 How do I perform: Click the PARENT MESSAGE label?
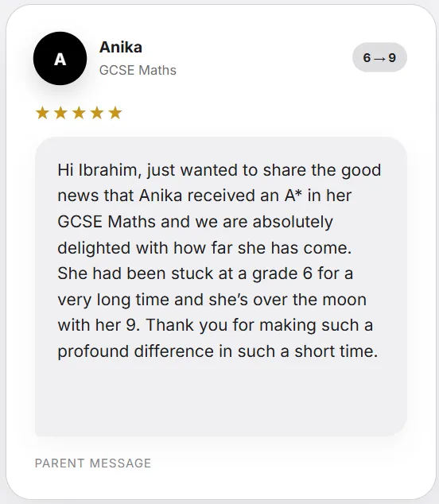93,463
